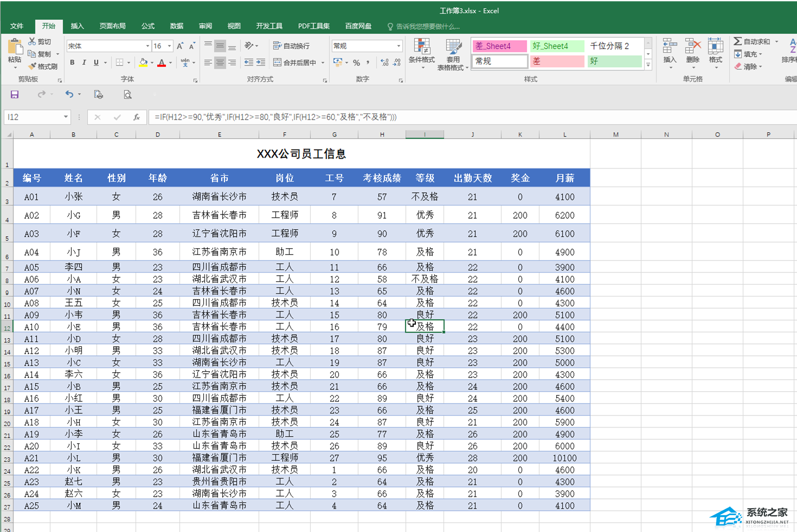Image resolution: width=797 pixels, height=532 pixels.
Task: Expand the number format dropdown showing 常规
Action: coord(398,46)
